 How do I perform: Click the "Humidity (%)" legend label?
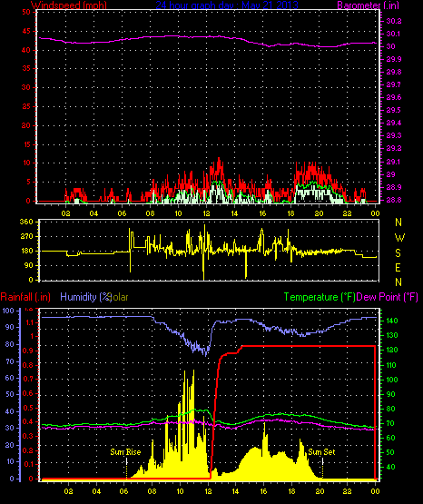[85, 297]
